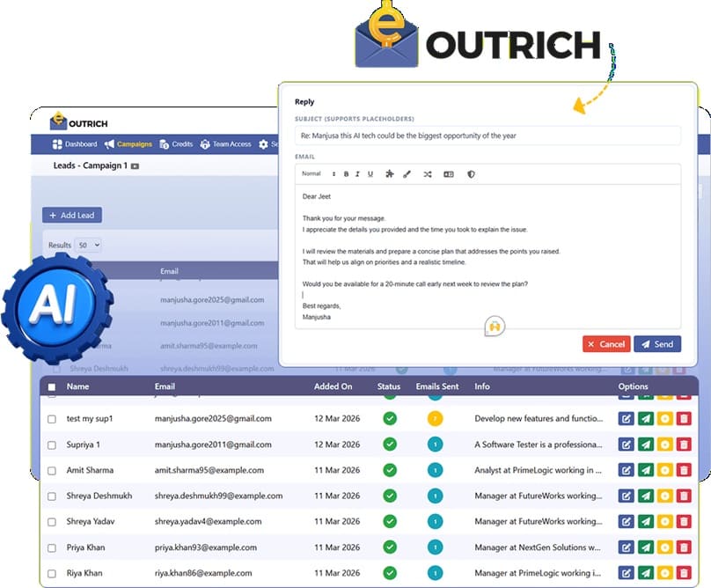Select the Riya Khan row checkbox
711x588 pixels.
point(52,573)
